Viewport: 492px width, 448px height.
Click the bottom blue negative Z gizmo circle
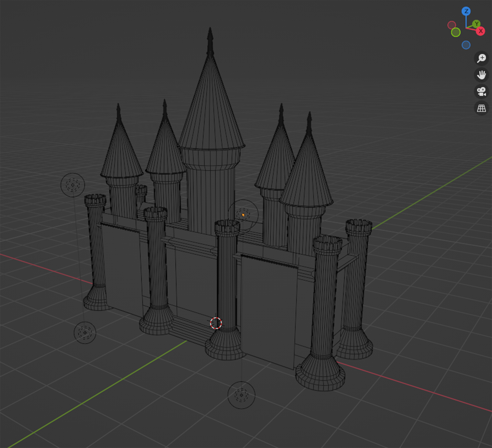pos(466,45)
